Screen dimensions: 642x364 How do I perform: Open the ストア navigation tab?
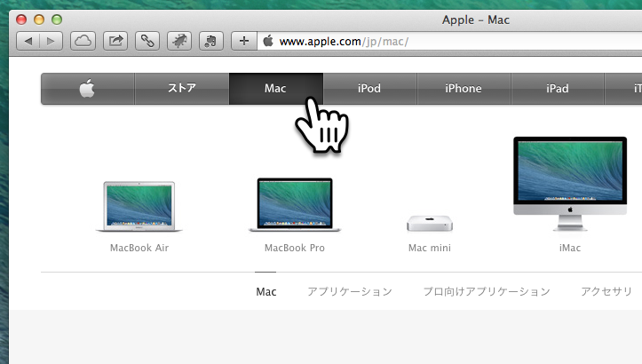coord(182,89)
